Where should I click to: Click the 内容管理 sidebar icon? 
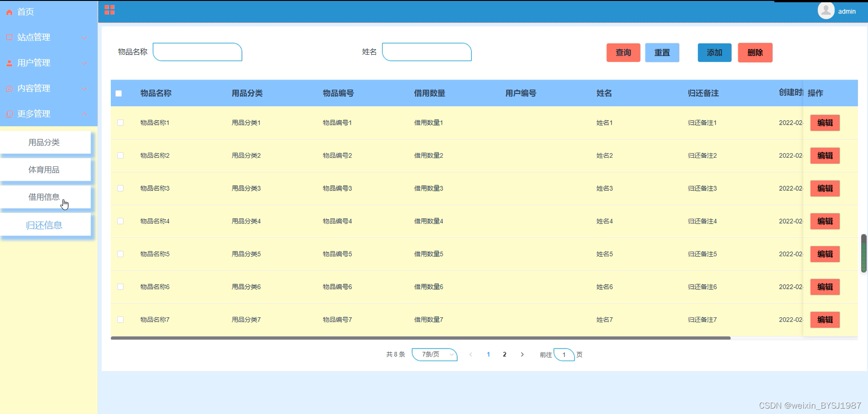9,89
